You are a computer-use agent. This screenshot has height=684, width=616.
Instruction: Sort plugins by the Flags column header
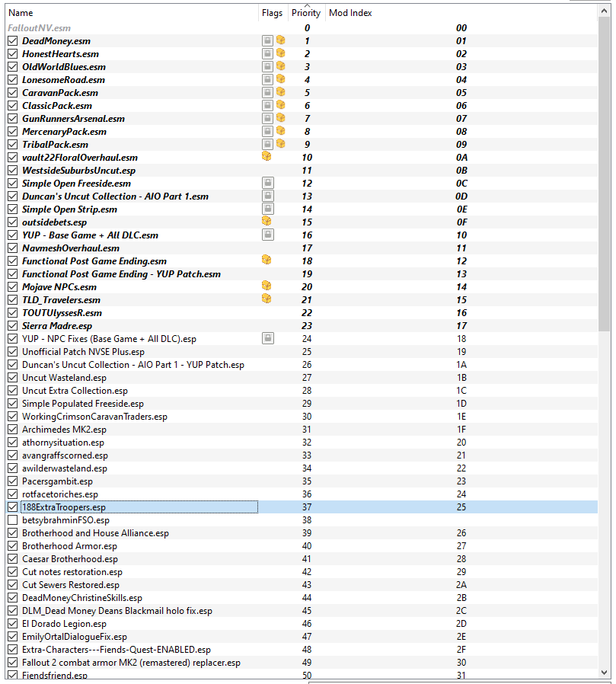(273, 13)
